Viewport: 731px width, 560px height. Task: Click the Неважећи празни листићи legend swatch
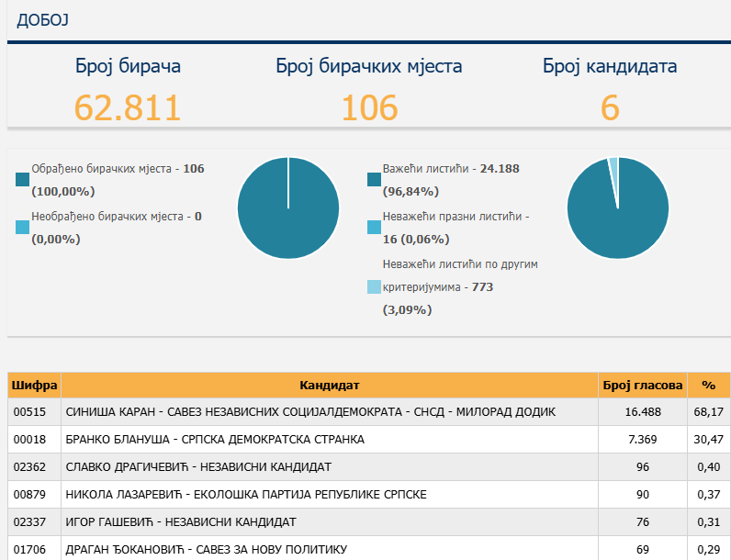pyautogui.click(x=374, y=227)
